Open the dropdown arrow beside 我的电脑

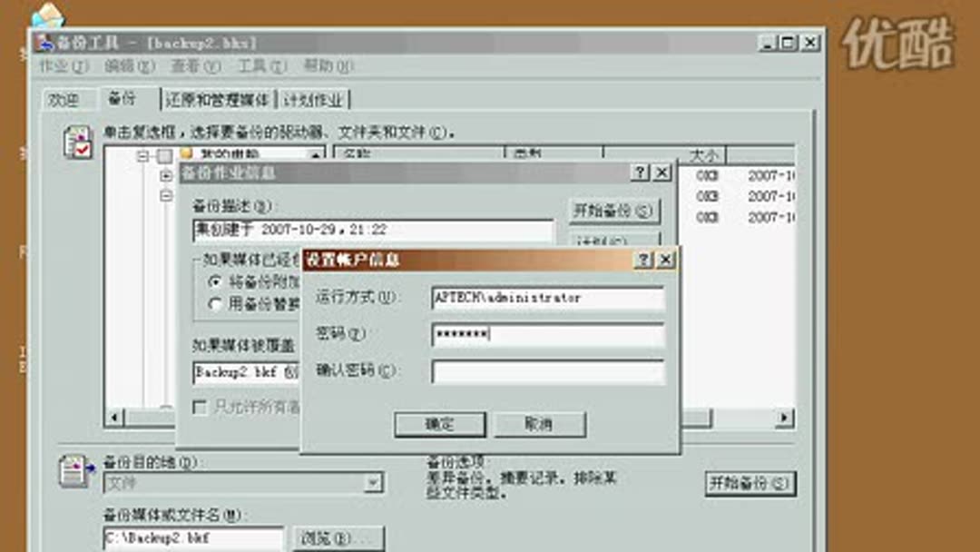(x=317, y=154)
